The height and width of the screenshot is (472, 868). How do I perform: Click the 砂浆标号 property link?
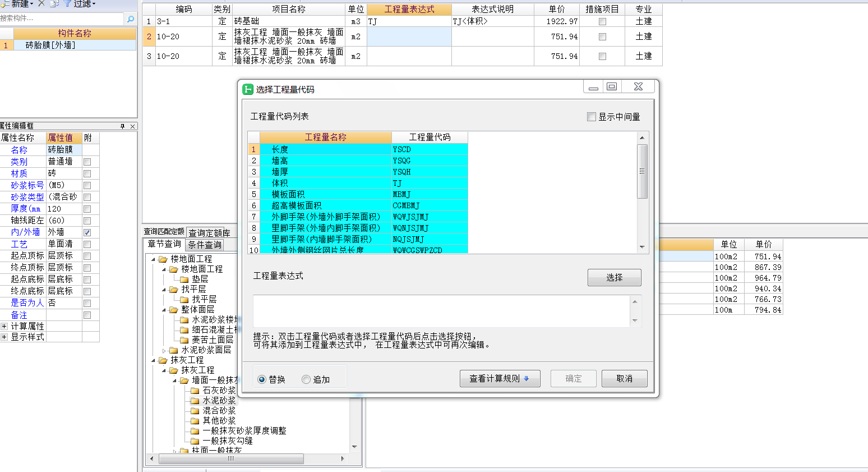[x=27, y=185]
